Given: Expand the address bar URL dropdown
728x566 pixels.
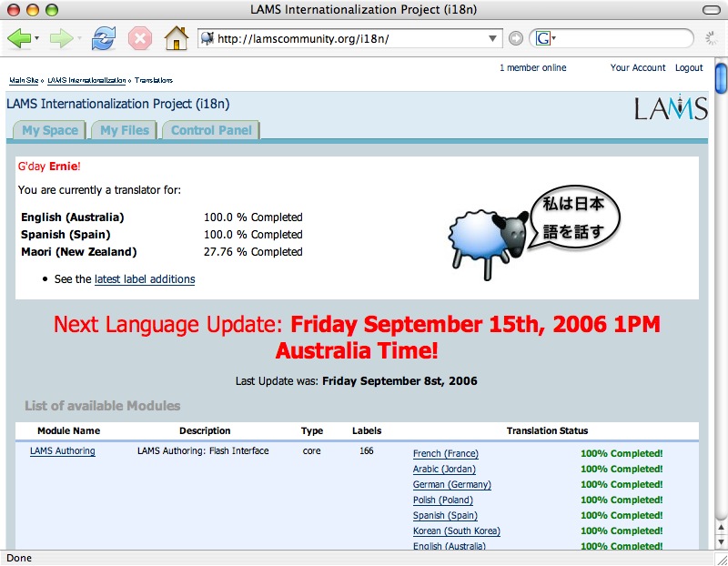Looking at the screenshot, I should pos(494,38).
